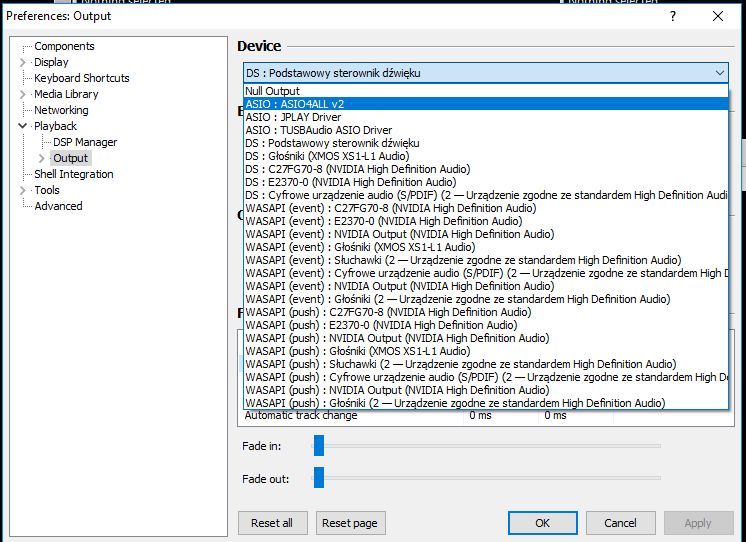Click the Fade out slider handle
Image resolution: width=746 pixels, height=542 pixels.
click(319, 477)
